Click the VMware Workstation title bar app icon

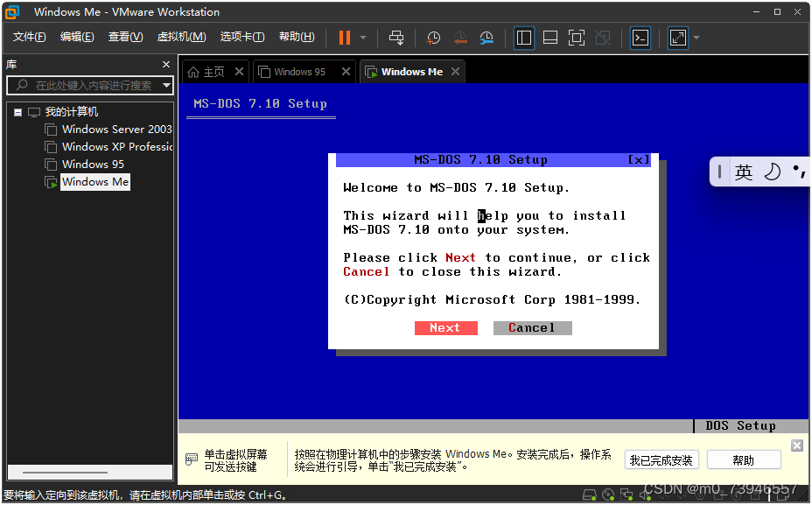click(12, 12)
